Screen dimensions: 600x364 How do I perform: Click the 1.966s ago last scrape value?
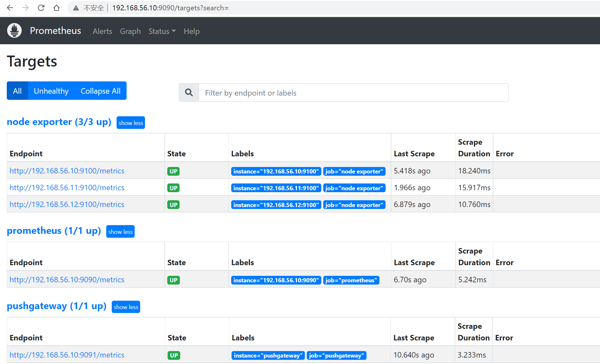pyautogui.click(x=412, y=188)
